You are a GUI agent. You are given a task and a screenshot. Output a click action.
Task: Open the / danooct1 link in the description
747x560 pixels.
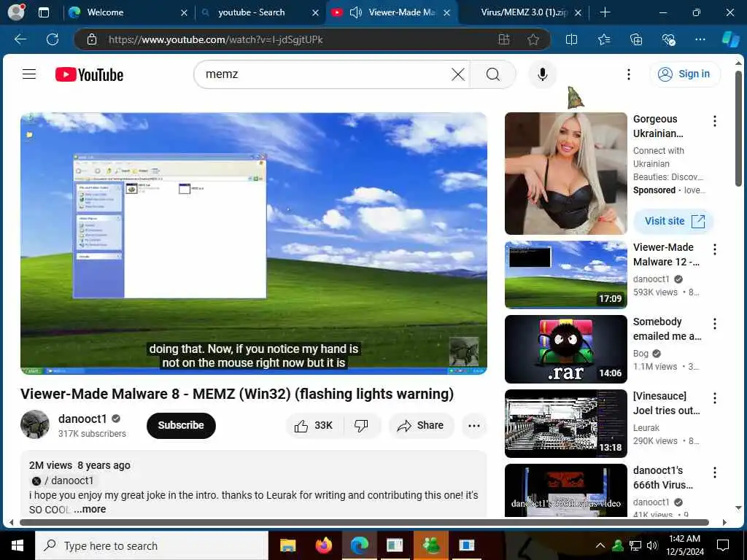(x=63, y=481)
